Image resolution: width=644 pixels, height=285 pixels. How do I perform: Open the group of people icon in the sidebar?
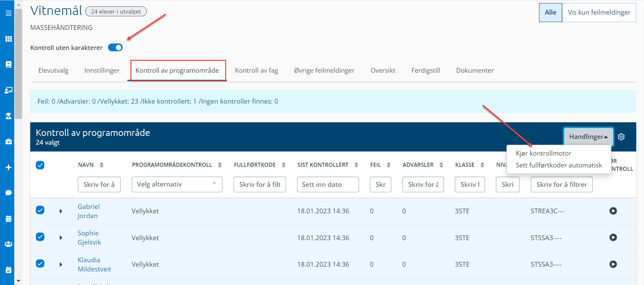8,244
